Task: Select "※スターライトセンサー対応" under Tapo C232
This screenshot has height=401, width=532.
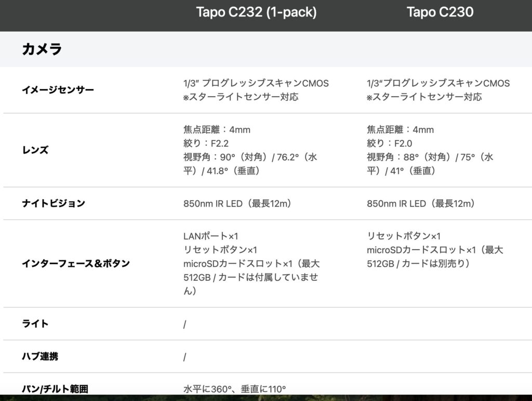Action: coord(241,97)
